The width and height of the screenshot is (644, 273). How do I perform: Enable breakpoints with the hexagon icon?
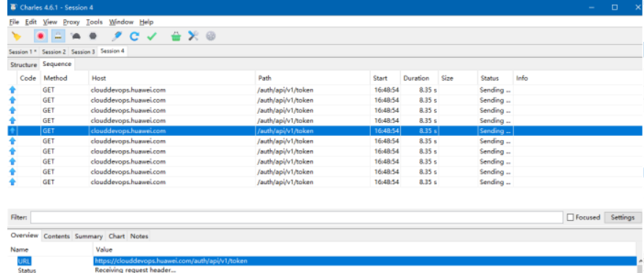pyautogui.click(x=93, y=37)
